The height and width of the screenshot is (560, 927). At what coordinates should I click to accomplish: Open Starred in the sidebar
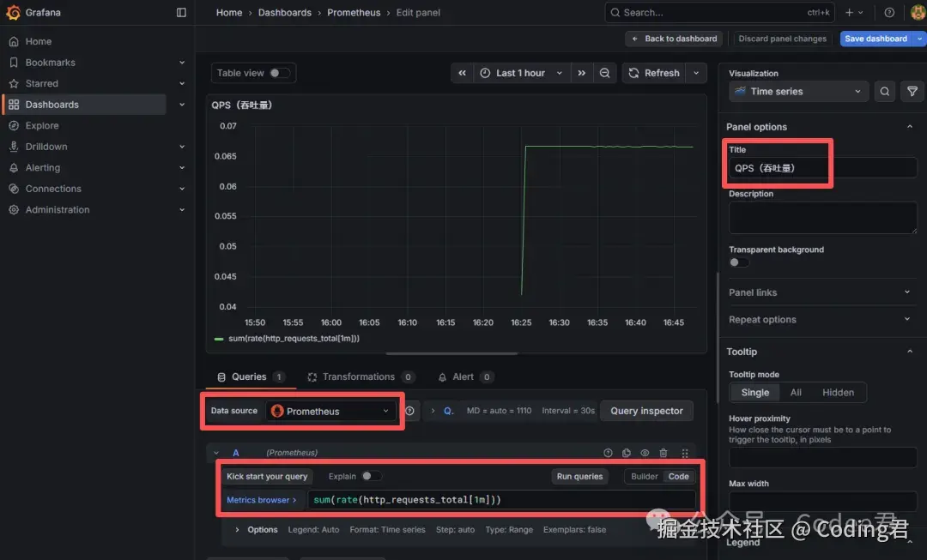41,83
